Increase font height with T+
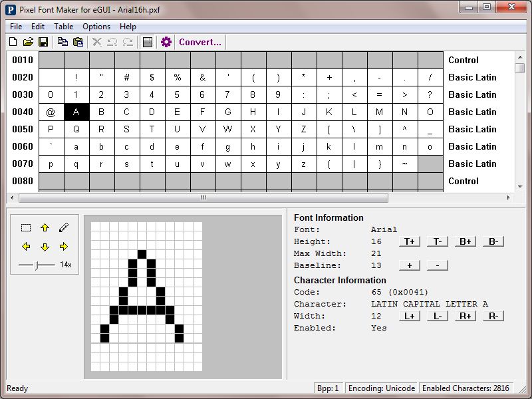 click(x=409, y=241)
